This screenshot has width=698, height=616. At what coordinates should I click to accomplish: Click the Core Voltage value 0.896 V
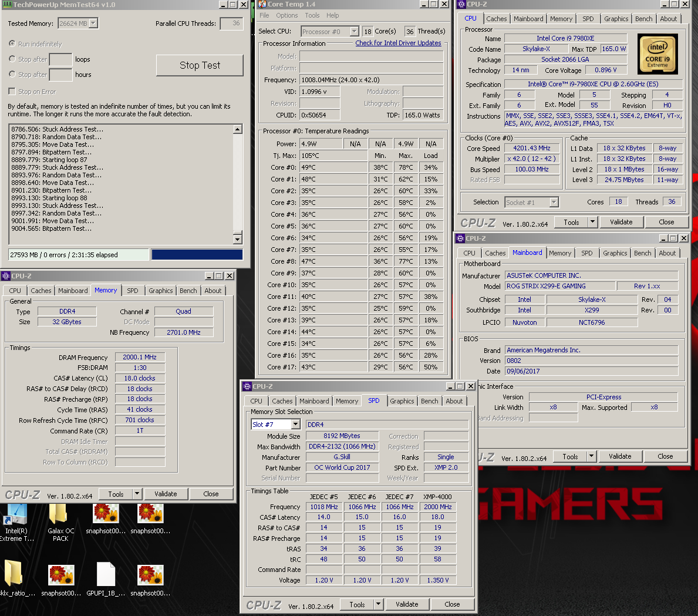(x=605, y=70)
